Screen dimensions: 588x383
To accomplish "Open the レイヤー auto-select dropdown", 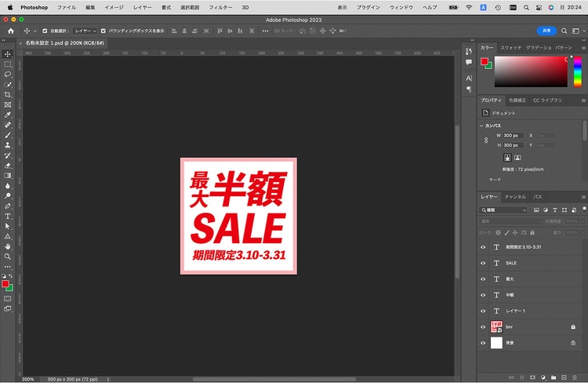I will pos(85,31).
